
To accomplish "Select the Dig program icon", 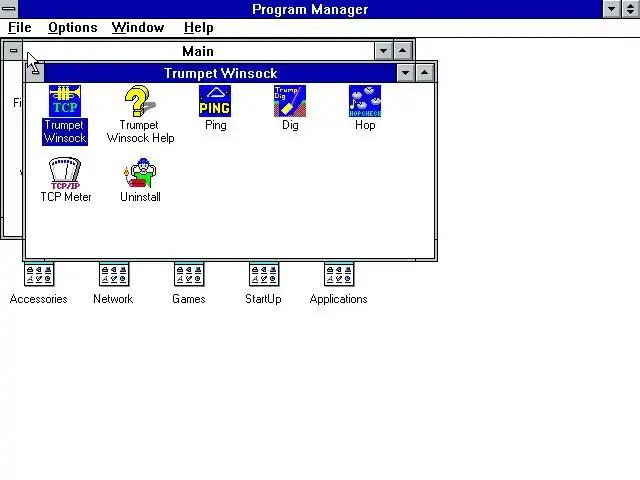I will pos(290,101).
